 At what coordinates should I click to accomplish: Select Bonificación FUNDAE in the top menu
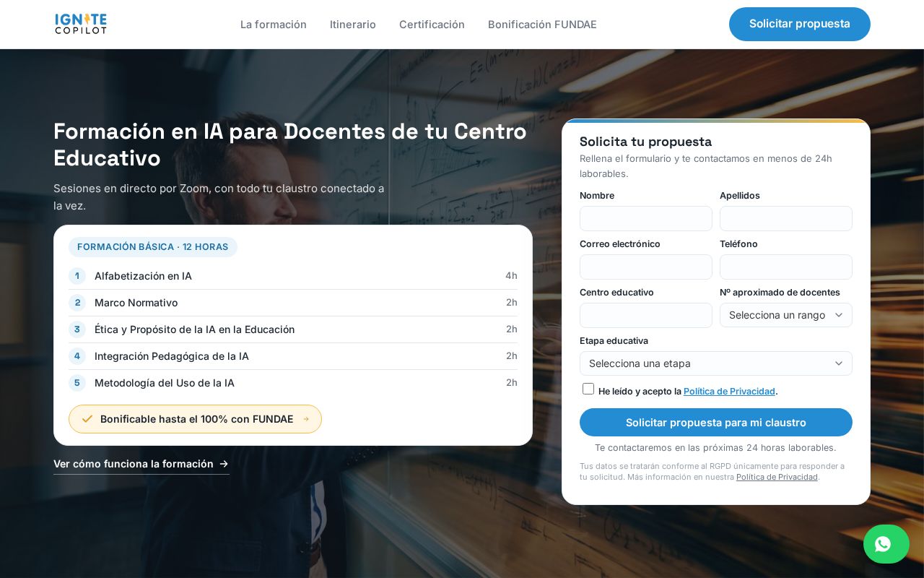[x=542, y=25]
